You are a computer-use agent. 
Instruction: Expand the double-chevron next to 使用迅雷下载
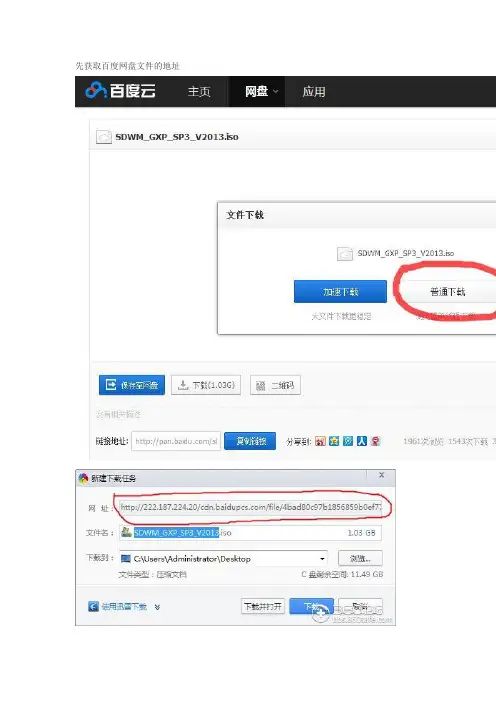[x=157, y=607]
